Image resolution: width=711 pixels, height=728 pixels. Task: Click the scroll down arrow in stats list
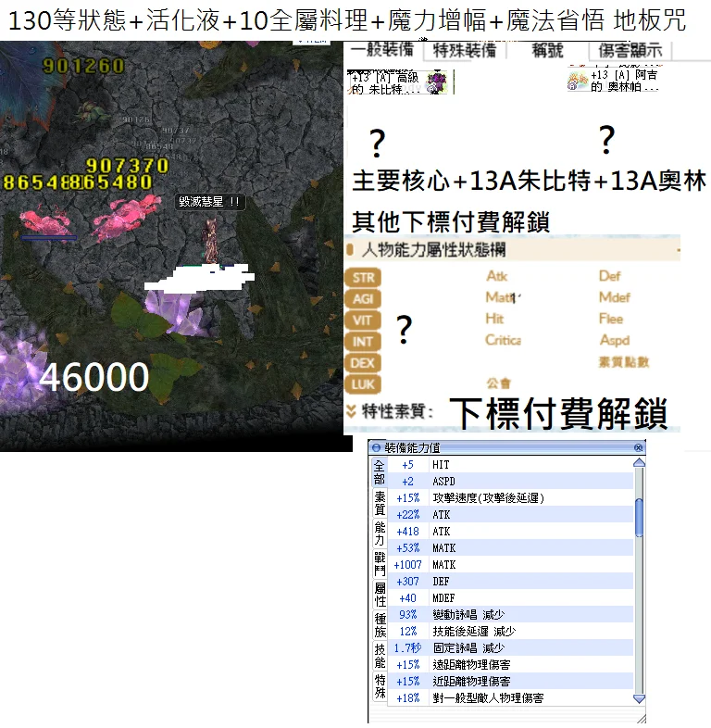pyautogui.click(x=638, y=697)
